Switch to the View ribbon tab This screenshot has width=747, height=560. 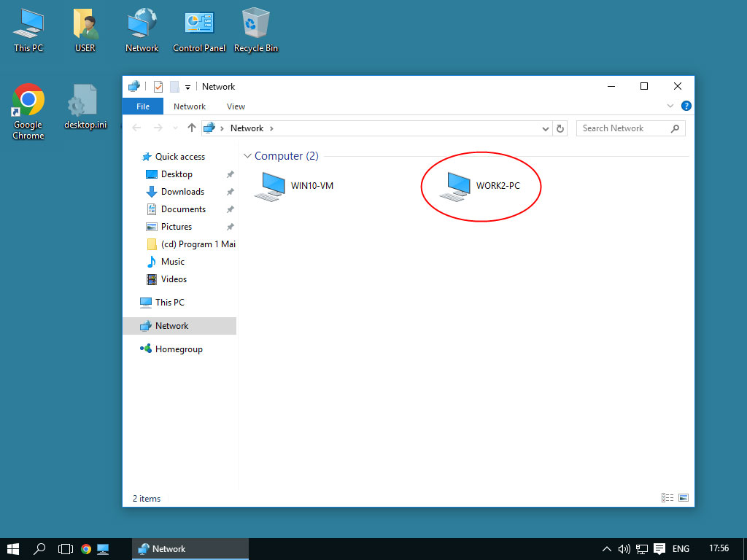coord(236,106)
